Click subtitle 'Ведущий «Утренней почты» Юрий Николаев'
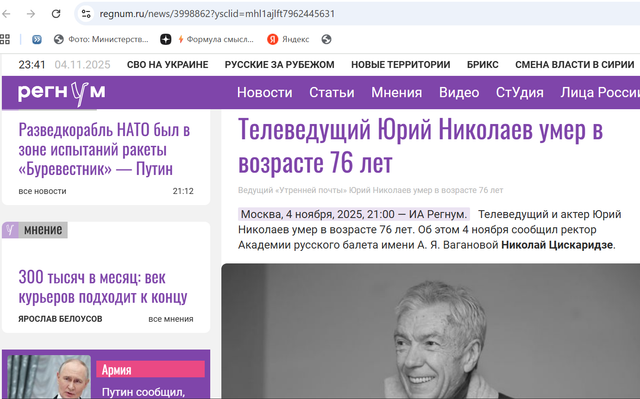This screenshot has height=399, width=640. (371, 190)
